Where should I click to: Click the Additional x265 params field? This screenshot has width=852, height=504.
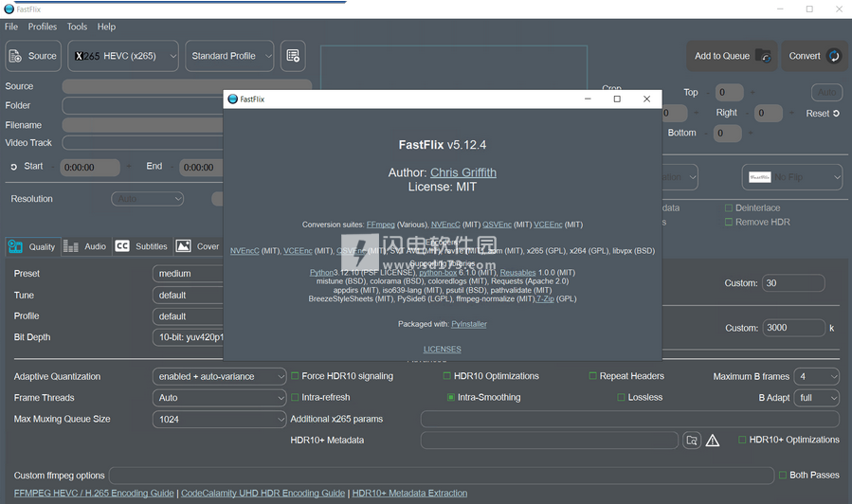(x=630, y=420)
